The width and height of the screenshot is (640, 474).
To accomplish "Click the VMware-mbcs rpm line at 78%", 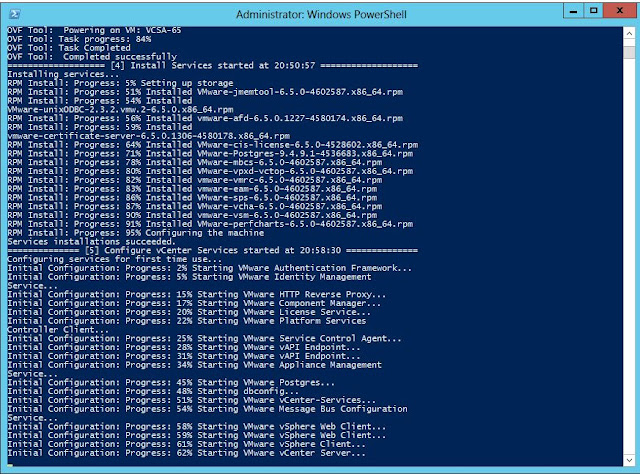I will (195, 162).
